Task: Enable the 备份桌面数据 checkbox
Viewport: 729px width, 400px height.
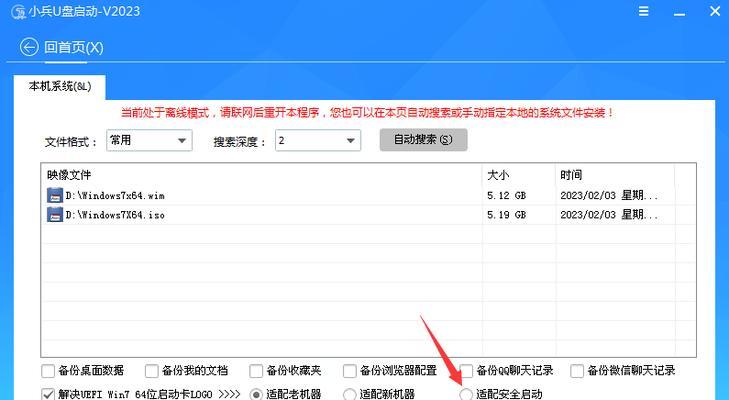Action: tap(48, 371)
